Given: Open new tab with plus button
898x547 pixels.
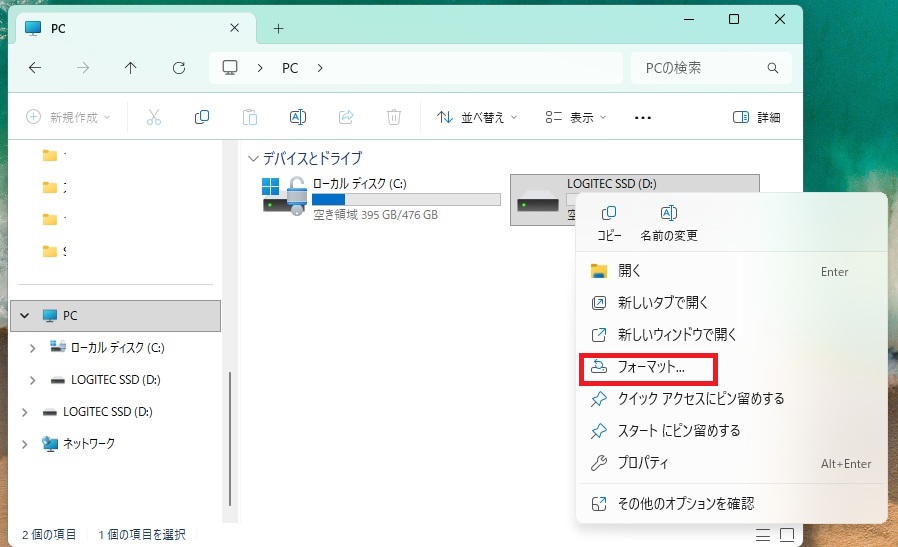Looking at the screenshot, I should tap(278, 28).
